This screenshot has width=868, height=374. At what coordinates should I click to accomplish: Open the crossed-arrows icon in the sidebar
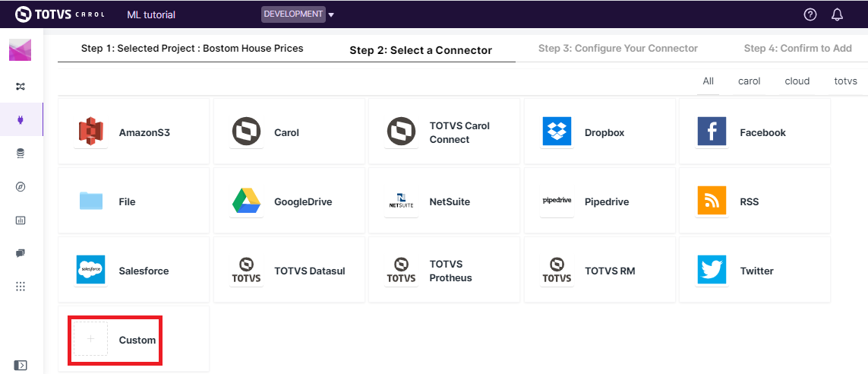coord(21,87)
